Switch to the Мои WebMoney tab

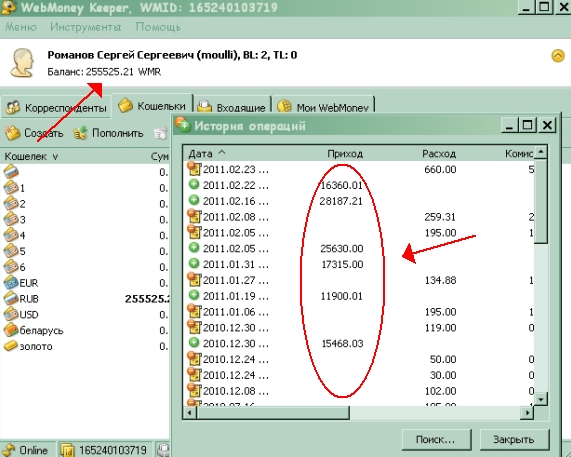click(323, 107)
